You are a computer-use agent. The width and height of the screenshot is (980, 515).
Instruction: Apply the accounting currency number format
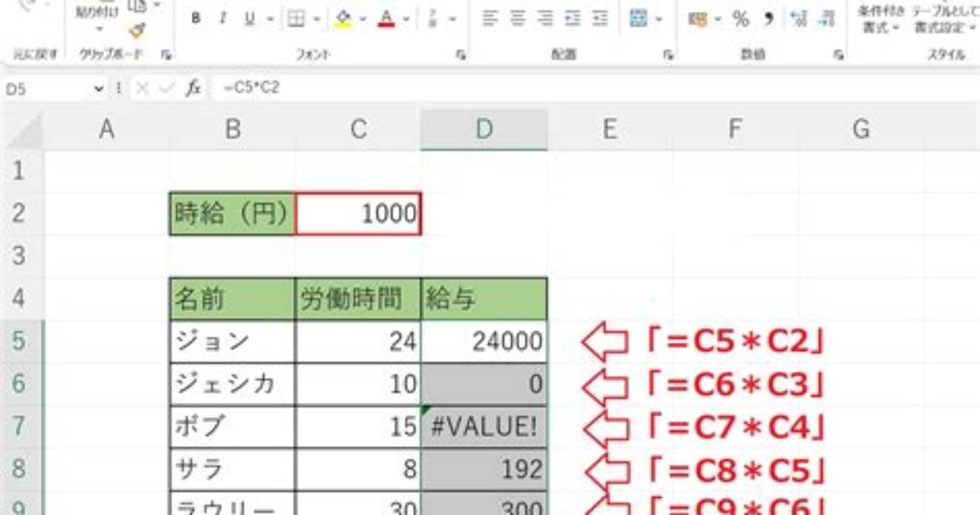[x=697, y=19]
